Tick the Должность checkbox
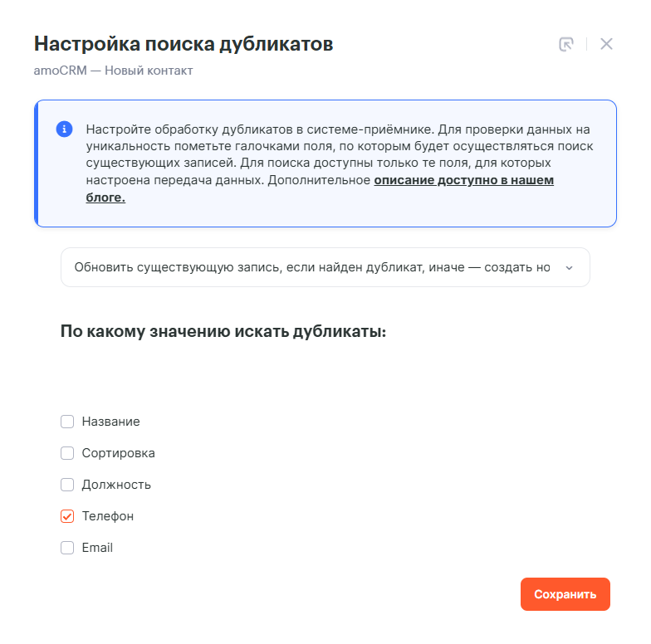 pos(67,485)
